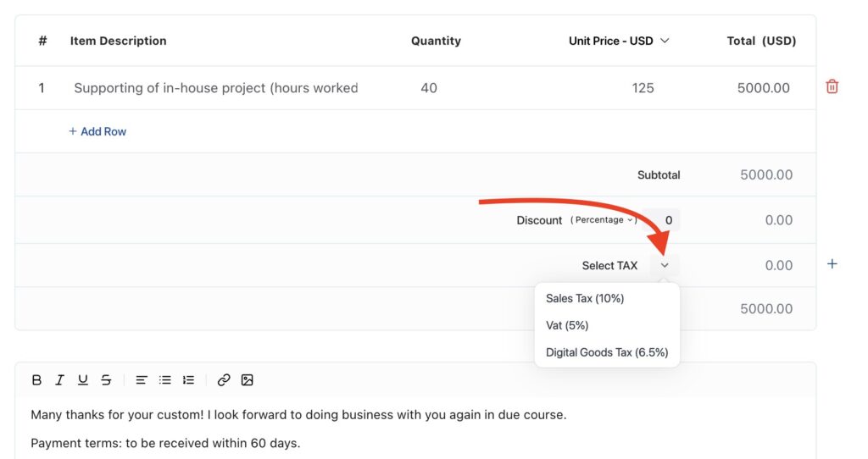Toggle underline formatting in notes editor
Image resolution: width=868 pixels, height=459 pixels.
[x=82, y=380]
